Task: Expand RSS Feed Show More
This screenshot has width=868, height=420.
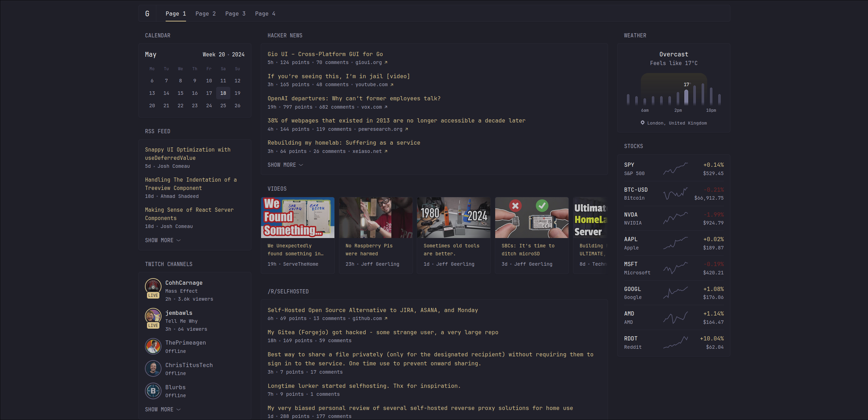Action: (163, 240)
